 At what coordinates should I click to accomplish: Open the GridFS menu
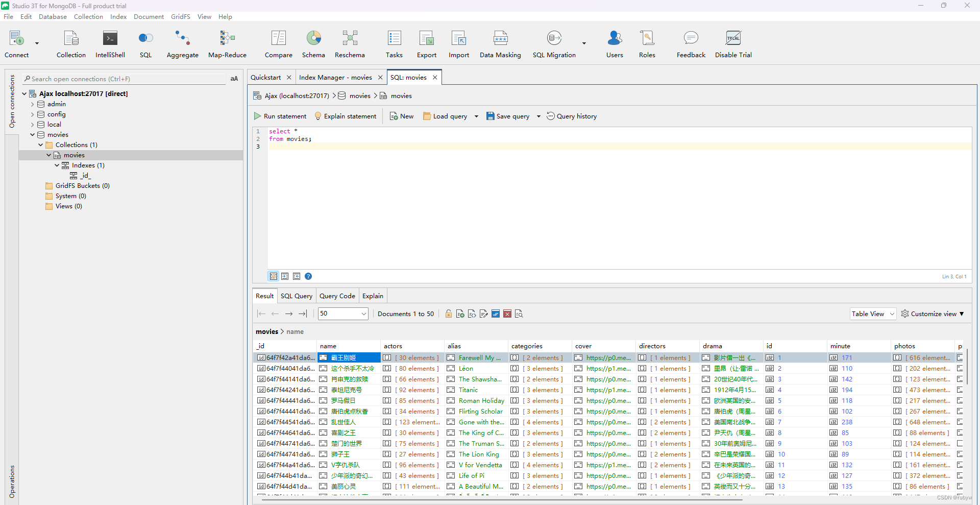[x=181, y=16]
